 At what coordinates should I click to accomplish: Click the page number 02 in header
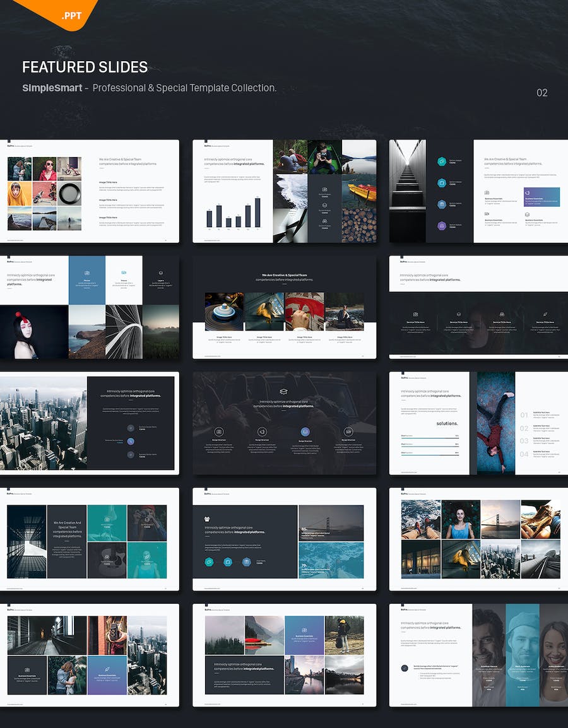click(x=541, y=93)
